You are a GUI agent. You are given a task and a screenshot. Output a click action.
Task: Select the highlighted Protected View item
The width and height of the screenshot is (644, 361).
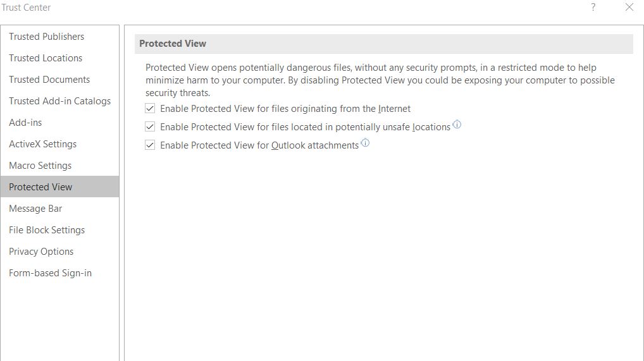tap(60, 187)
